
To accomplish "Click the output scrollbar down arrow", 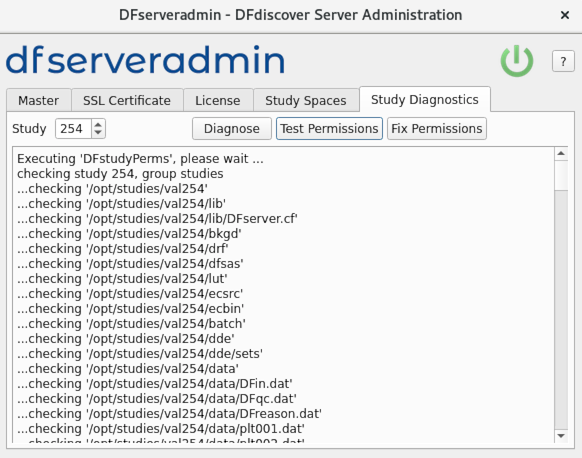I will 561,436.
